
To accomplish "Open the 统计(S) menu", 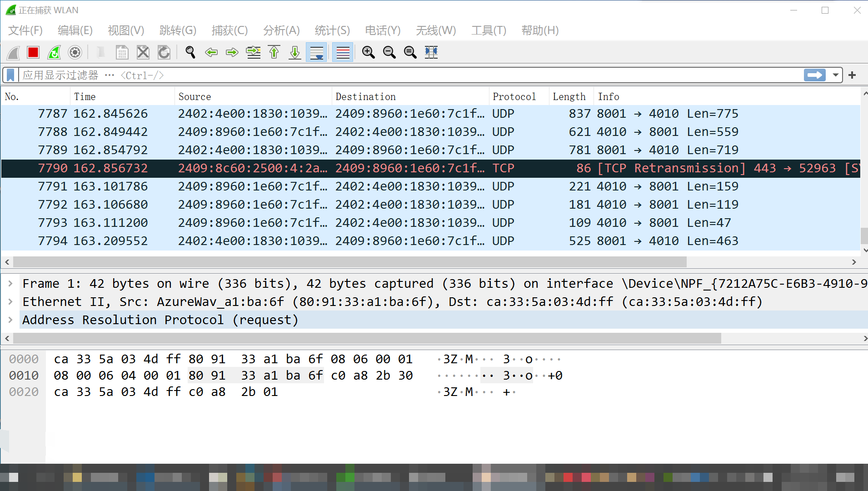I will pos(332,30).
